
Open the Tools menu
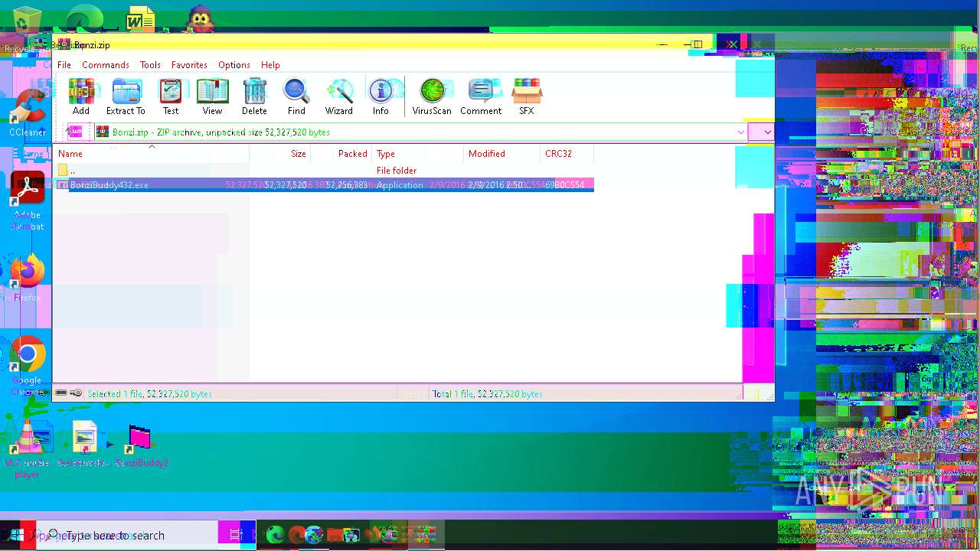[x=150, y=65]
